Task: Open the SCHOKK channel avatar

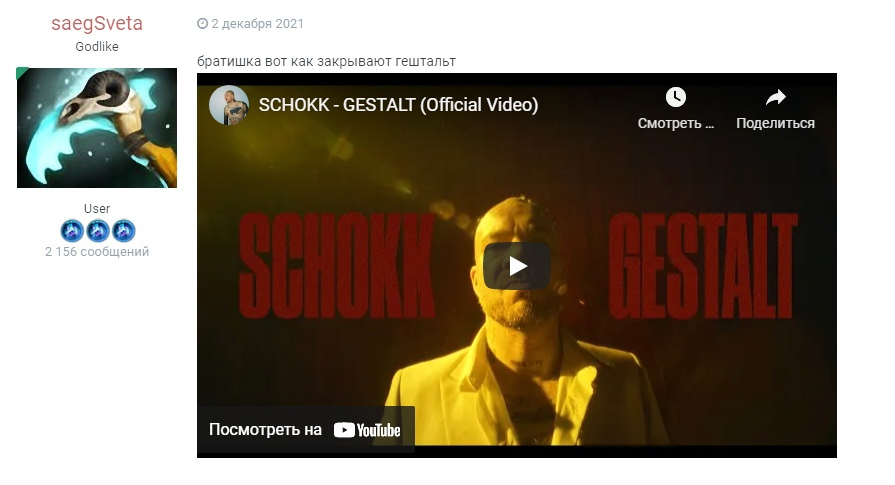Action: [x=228, y=105]
